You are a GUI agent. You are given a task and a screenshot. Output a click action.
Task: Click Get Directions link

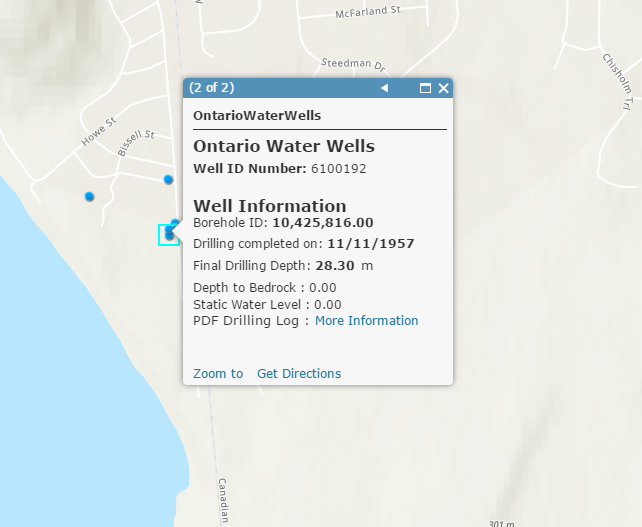point(299,373)
